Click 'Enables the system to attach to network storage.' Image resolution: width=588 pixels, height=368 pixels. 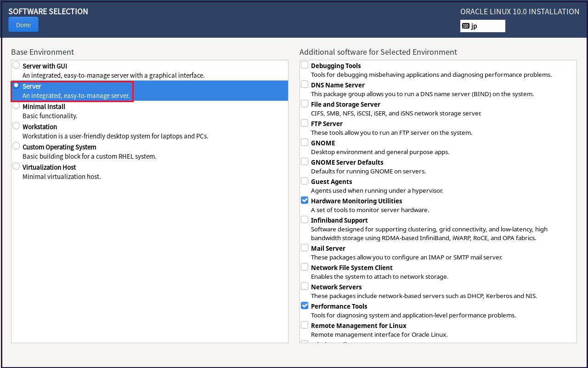click(x=379, y=277)
